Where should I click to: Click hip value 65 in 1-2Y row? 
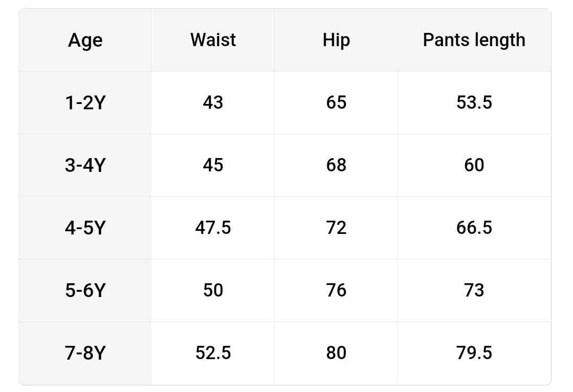pyautogui.click(x=336, y=102)
